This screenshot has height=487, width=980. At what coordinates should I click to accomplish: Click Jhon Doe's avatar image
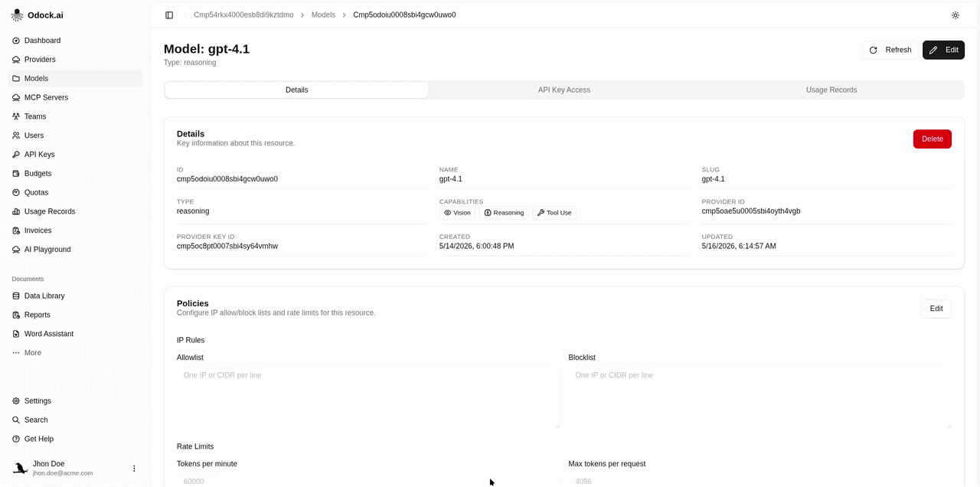pos(20,468)
